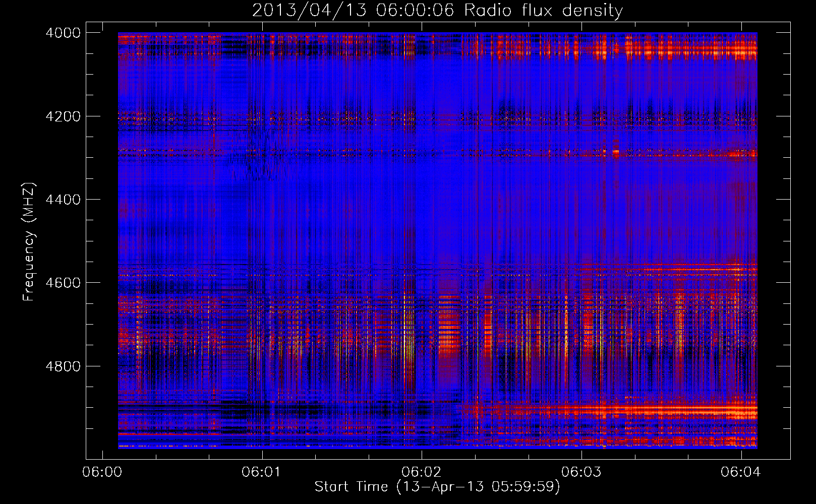Click the 4200 frequency tick label
816x504 pixels.
[x=63, y=116]
